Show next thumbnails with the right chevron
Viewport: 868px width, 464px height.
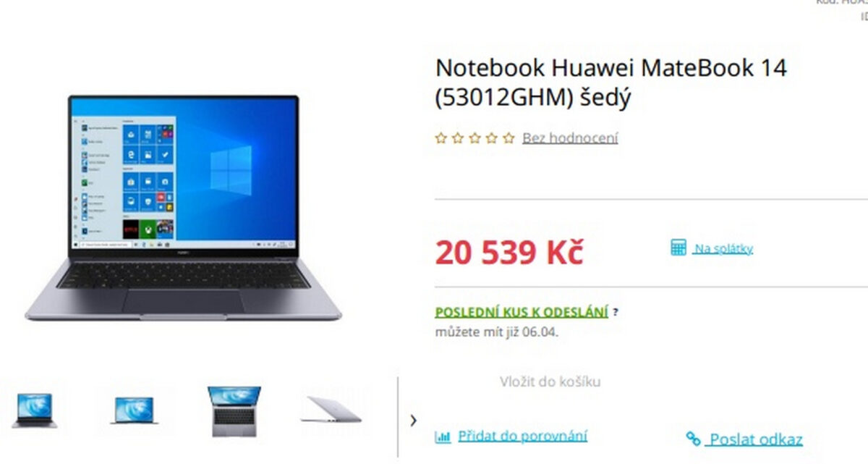[x=413, y=420]
